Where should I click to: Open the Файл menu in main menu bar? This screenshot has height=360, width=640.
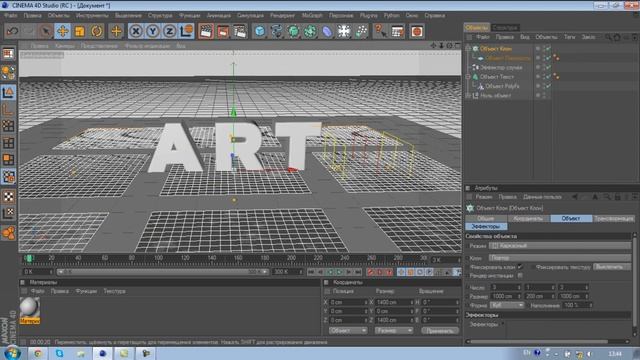click(x=11, y=16)
